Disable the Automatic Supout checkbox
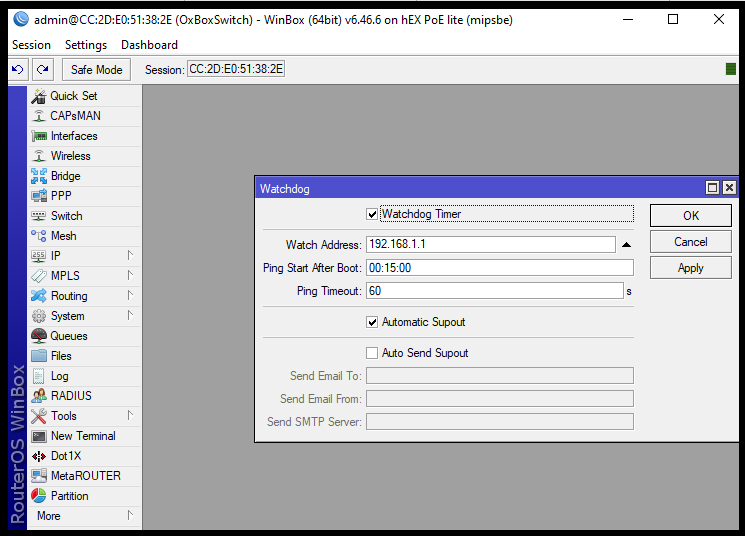This screenshot has height=536, width=745. click(372, 322)
